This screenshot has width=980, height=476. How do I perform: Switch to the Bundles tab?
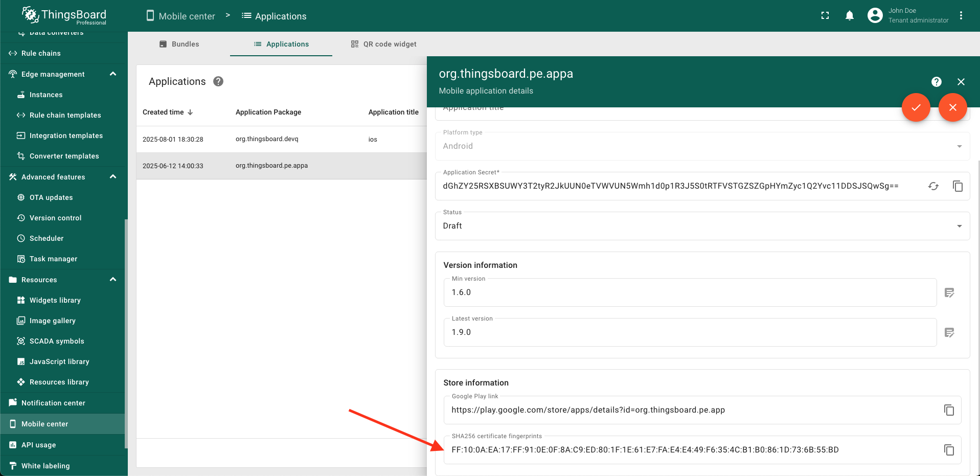pyautogui.click(x=179, y=44)
